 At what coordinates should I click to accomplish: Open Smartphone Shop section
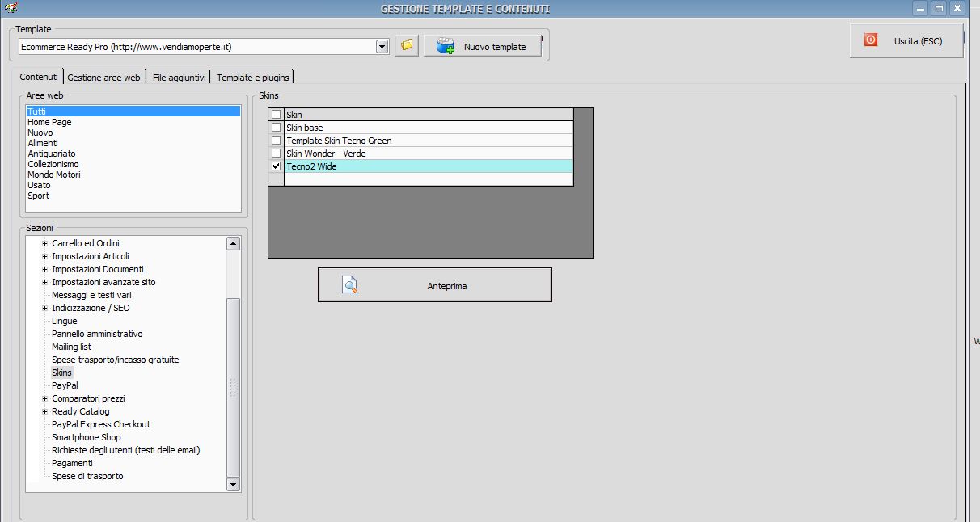(87, 437)
